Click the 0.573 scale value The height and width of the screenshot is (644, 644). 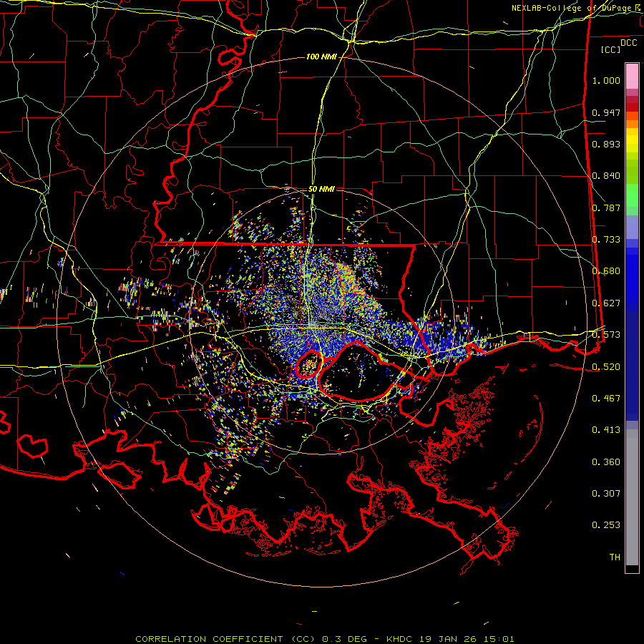[x=606, y=335]
